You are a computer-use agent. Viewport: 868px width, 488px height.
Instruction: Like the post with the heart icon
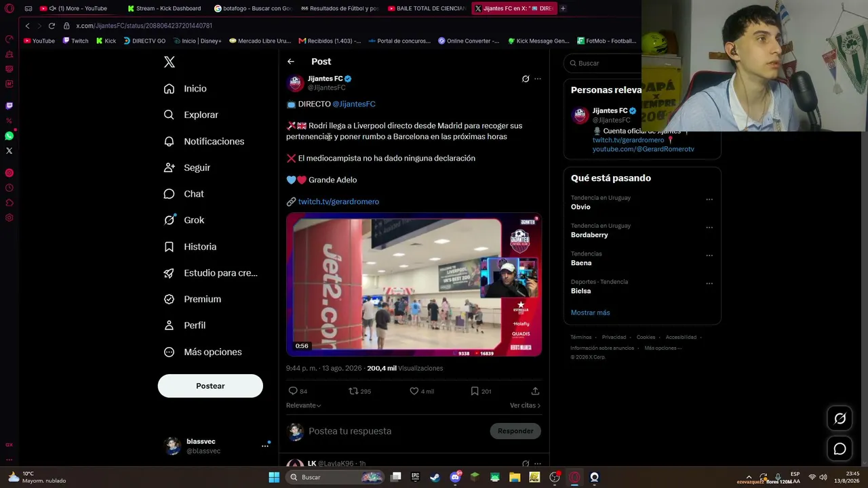pos(414,391)
